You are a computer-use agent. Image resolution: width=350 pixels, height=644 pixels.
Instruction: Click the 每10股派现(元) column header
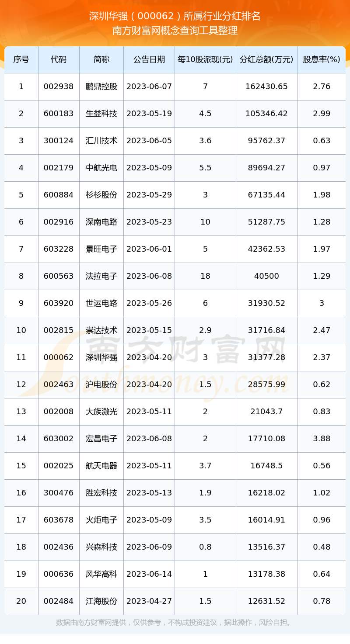pyautogui.click(x=205, y=60)
